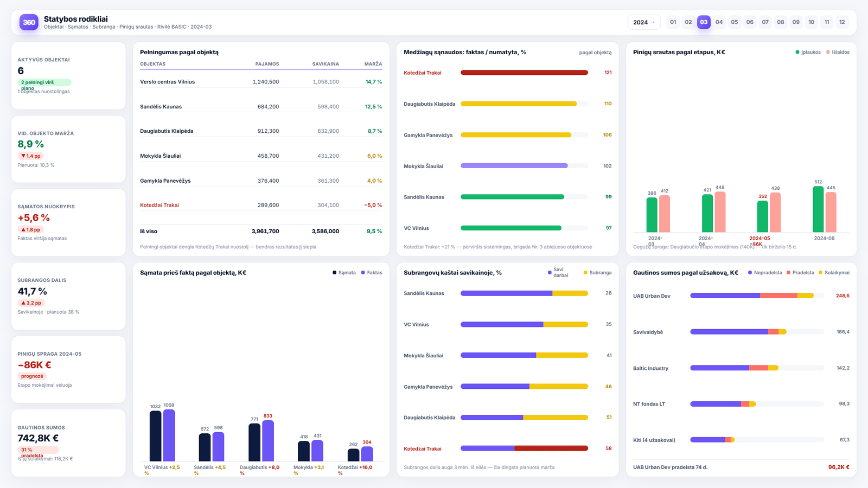The width and height of the screenshot is (868, 488).
Task: Click the 512 income bar for 2024-06
Action: (x=818, y=209)
